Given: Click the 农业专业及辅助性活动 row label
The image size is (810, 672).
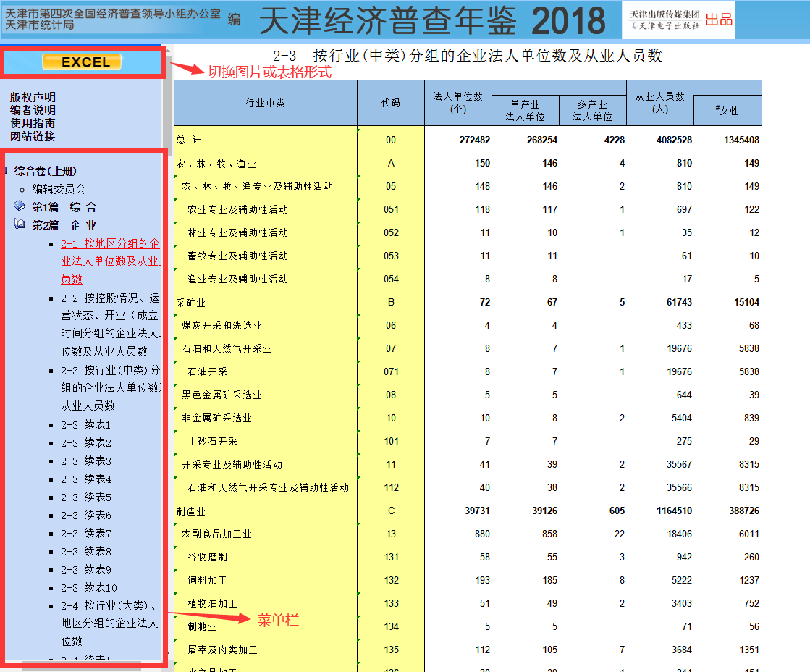Looking at the screenshot, I should point(237,209).
